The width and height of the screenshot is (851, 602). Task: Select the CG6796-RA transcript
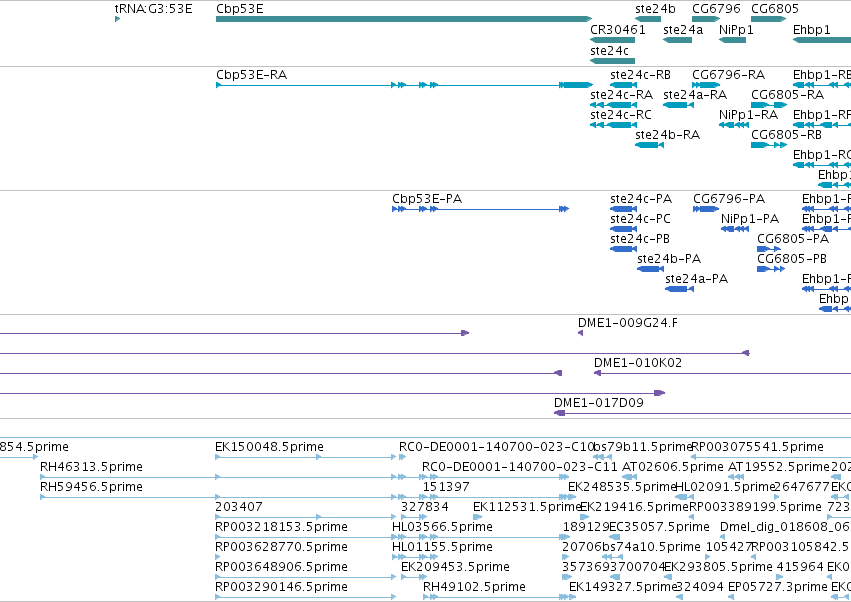click(706, 85)
